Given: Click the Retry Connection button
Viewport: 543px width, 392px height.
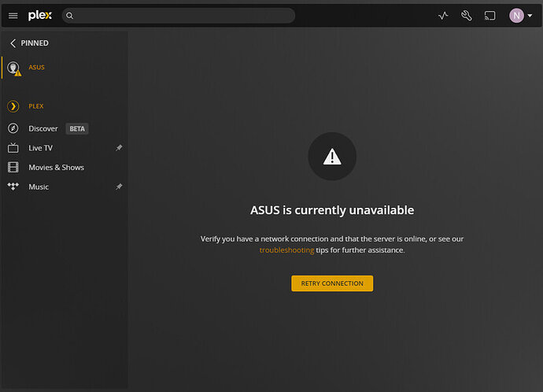Looking at the screenshot, I should click(x=332, y=283).
